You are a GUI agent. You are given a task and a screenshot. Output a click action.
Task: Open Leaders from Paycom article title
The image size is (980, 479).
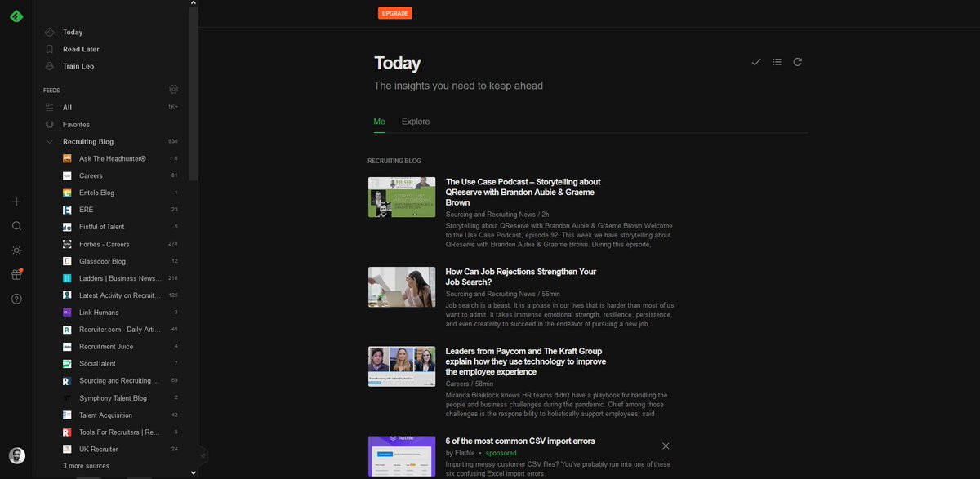click(526, 361)
